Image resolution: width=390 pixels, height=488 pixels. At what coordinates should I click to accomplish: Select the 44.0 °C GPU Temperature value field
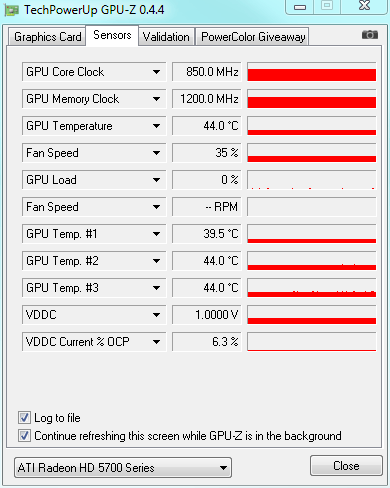pyautogui.click(x=207, y=126)
